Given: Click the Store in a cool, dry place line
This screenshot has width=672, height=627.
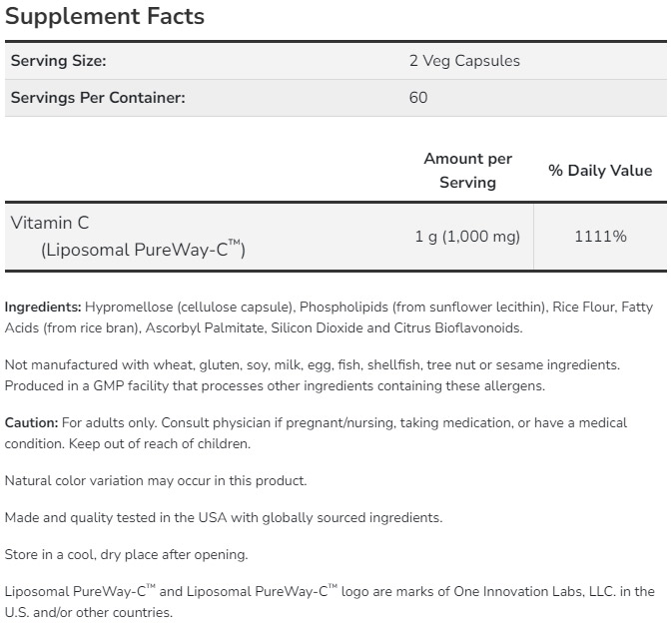Looking at the screenshot, I should pos(127,554).
